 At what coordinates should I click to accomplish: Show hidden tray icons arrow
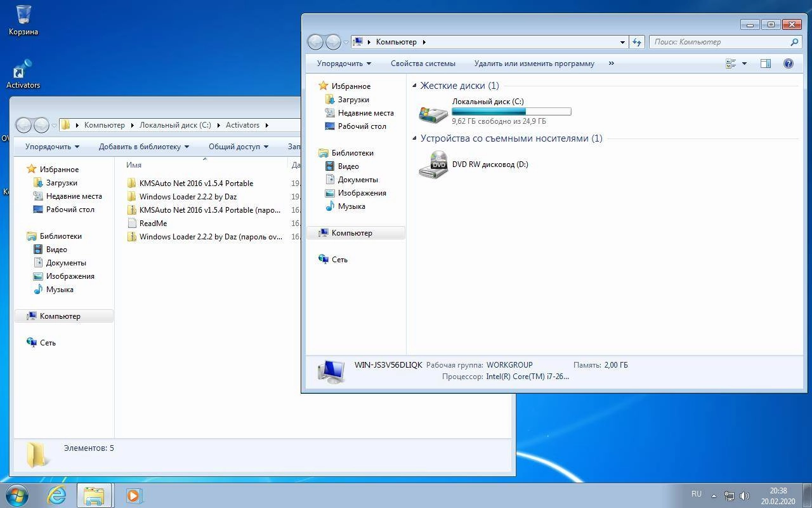click(x=714, y=496)
